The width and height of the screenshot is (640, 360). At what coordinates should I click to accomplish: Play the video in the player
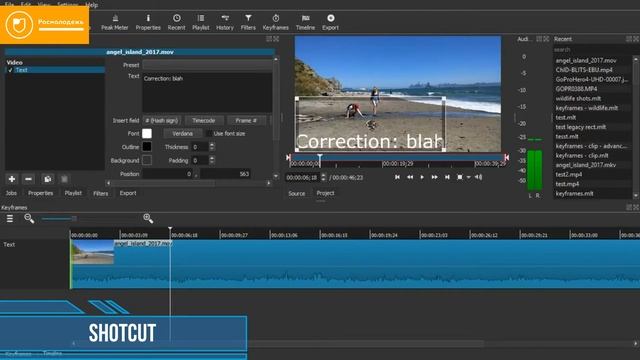[422, 177]
